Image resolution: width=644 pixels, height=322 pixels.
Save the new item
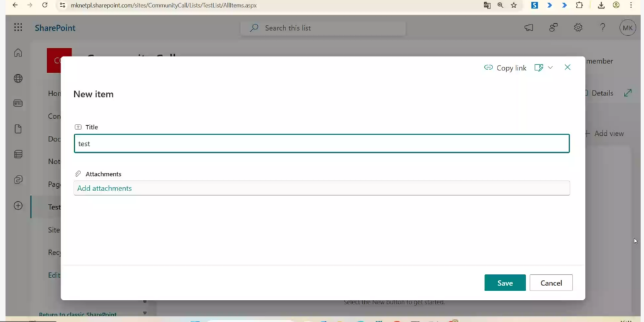[505, 282]
